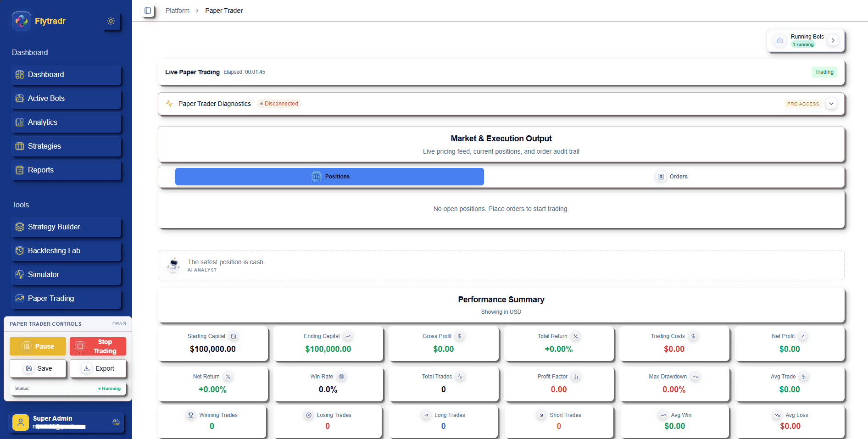Expand the PRO ACCESS dropdown

(x=802, y=104)
